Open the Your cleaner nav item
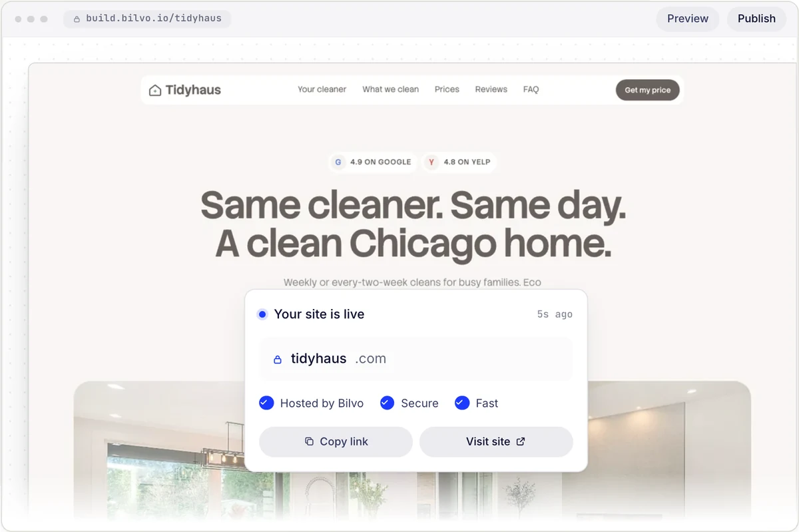Screen dimensions: 799x532 tap(322, 89)
